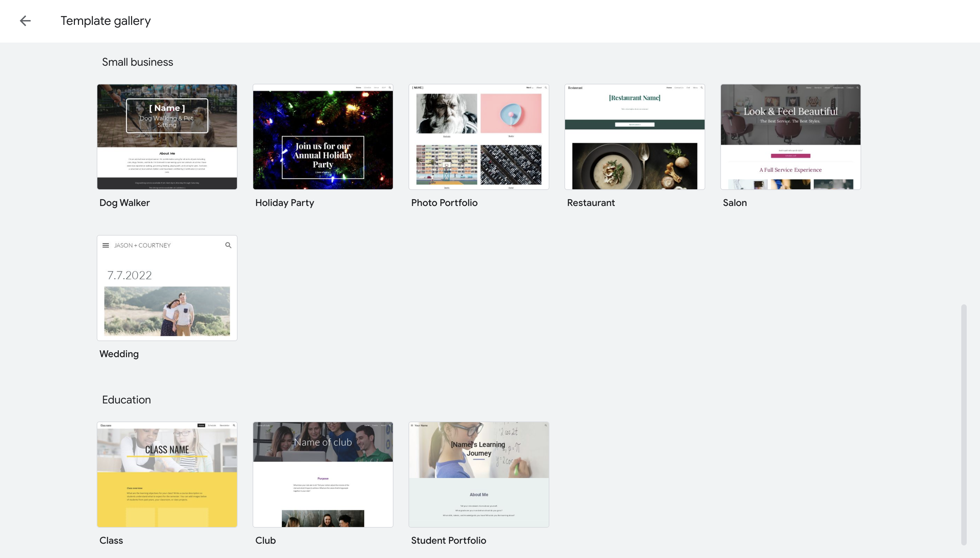Click the search icon in Wedding preview

coord(228,245)
